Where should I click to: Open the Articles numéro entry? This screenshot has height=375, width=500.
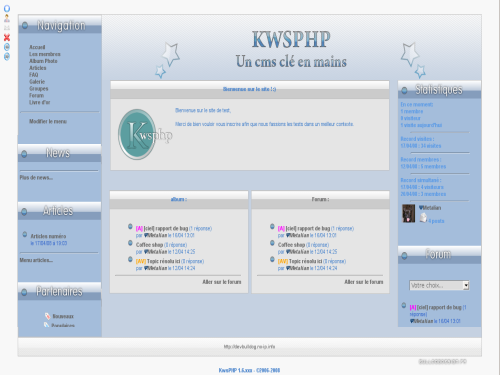pyautogui.click(x=48, y=236)
